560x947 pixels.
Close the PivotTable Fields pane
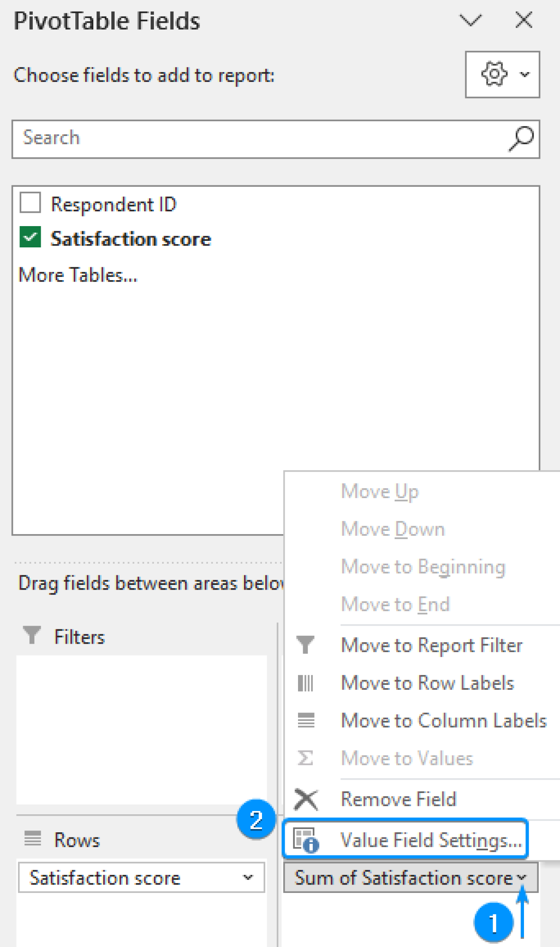tap(523, 20)
